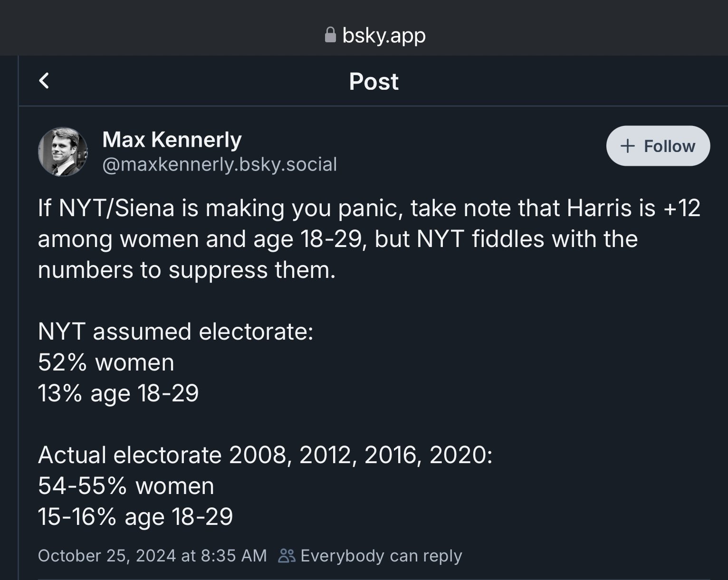Click the "54-55% women" line
The height and width of the screenshot is (580, 728).
pyautogui.click(x=126, y=486)
